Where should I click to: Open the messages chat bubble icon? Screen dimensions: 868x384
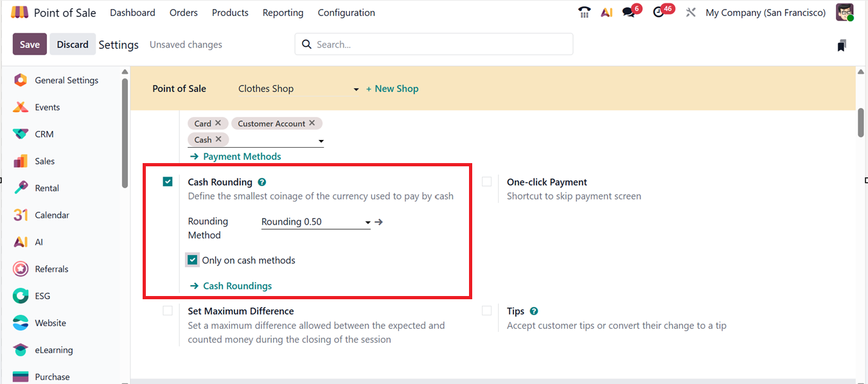point(628,12)
